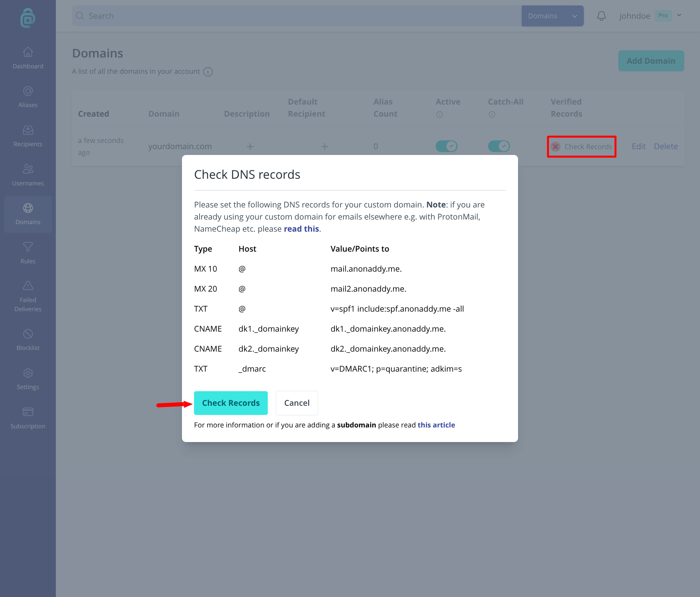Open 'this article' subdomain link

[x=436, y=425]
